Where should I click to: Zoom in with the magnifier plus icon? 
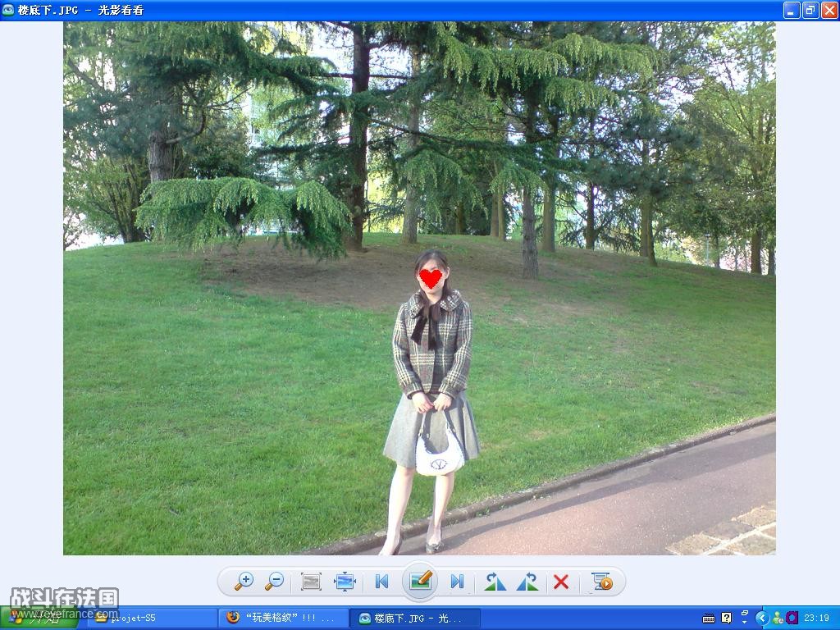pyautogui.click(x=244, y=582)
